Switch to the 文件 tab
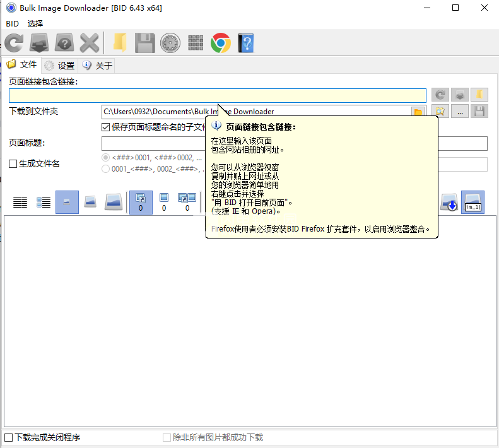The width and height of the screenshot is (499, 448). click(21, 65)
